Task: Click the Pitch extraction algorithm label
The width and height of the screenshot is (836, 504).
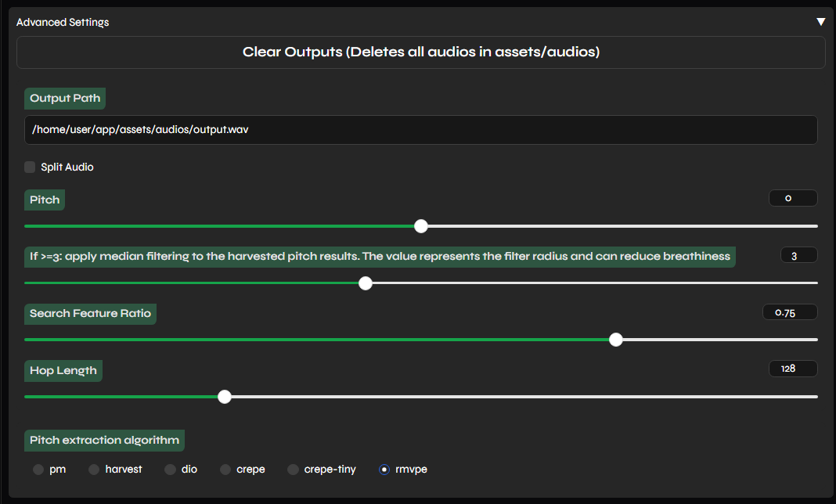Action: 104,440
